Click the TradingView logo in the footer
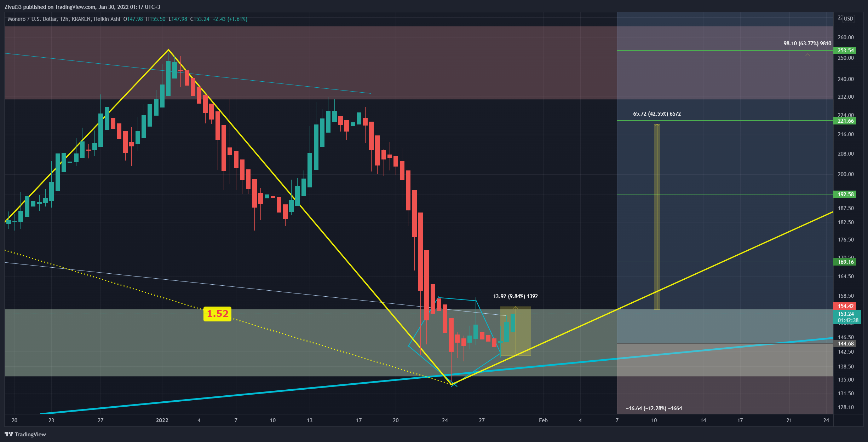 pyautogui.click(x=25, y=434)
